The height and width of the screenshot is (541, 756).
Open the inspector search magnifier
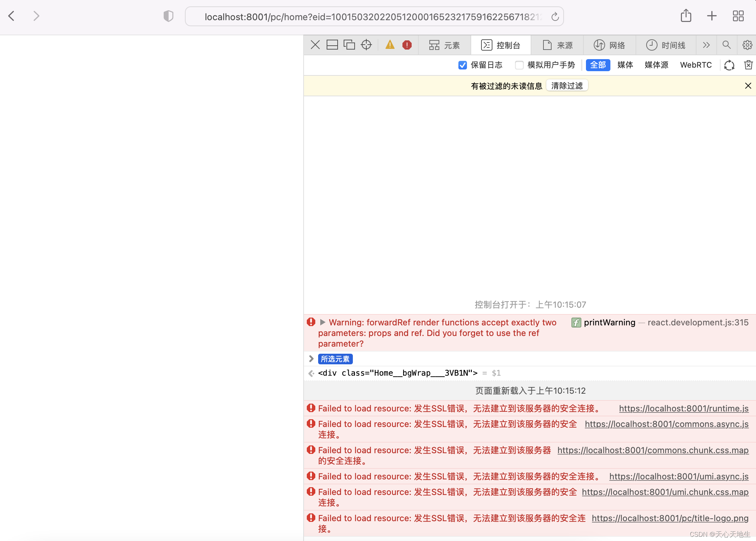(x=726, y=45)
